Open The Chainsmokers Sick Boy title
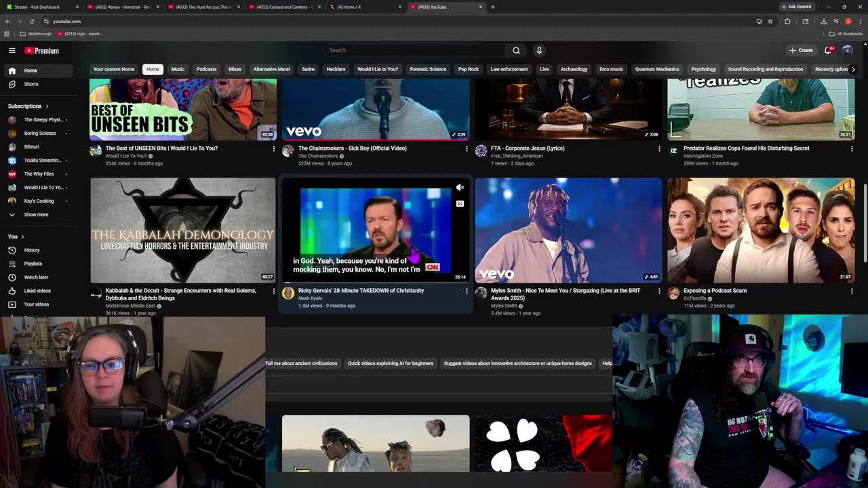 [353, 148]
